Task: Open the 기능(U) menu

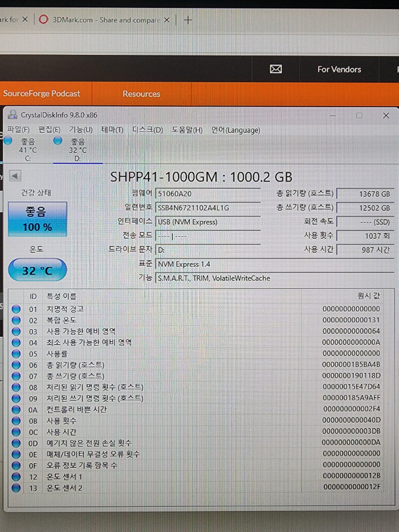Action: coord(81,130)
